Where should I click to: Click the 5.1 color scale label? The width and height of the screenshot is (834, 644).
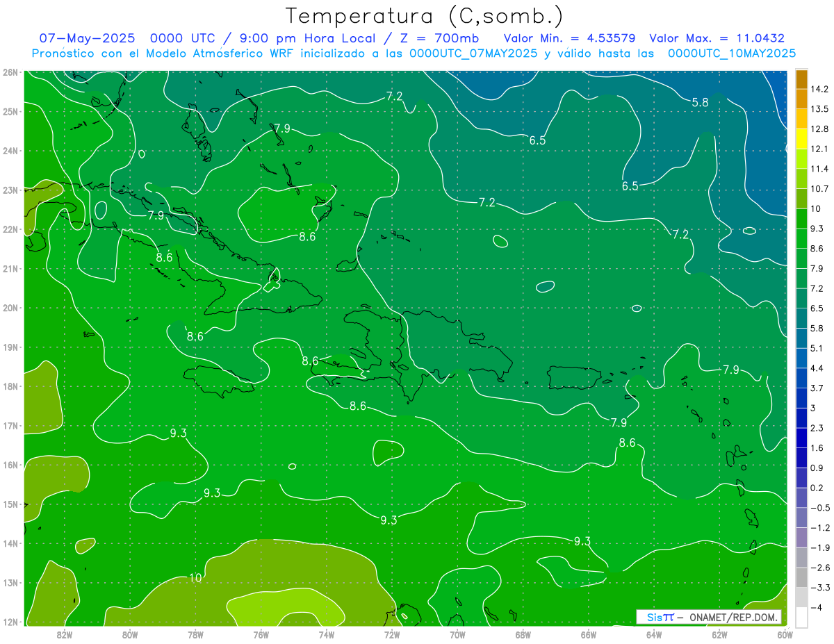click(817, 348)
